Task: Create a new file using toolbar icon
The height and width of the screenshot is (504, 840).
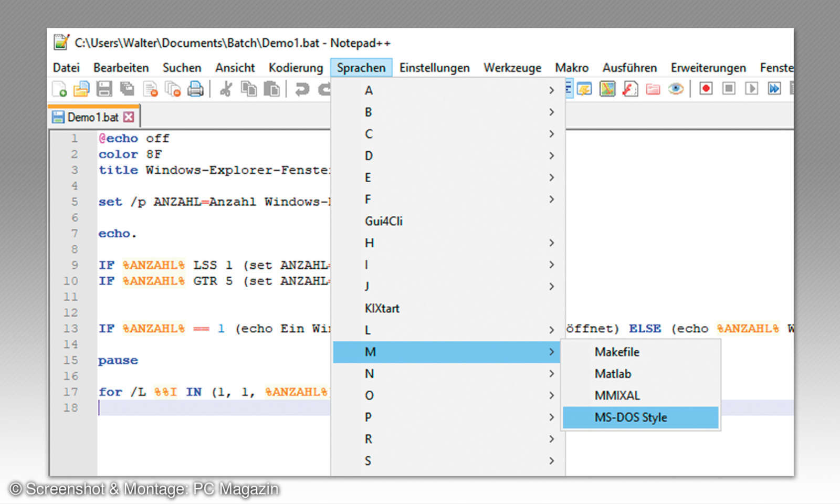Action: pyautogui.click(x=59, y=89)
